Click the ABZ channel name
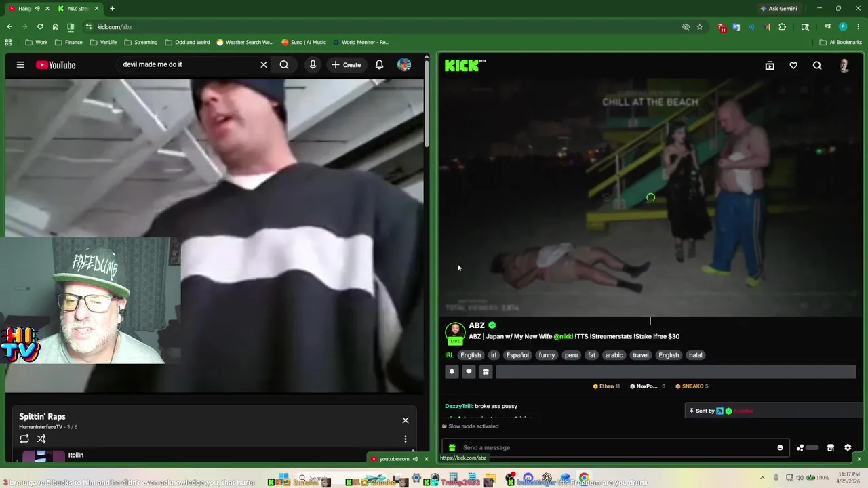This screenshot has height=488, width=868. (x=477, y=325)
